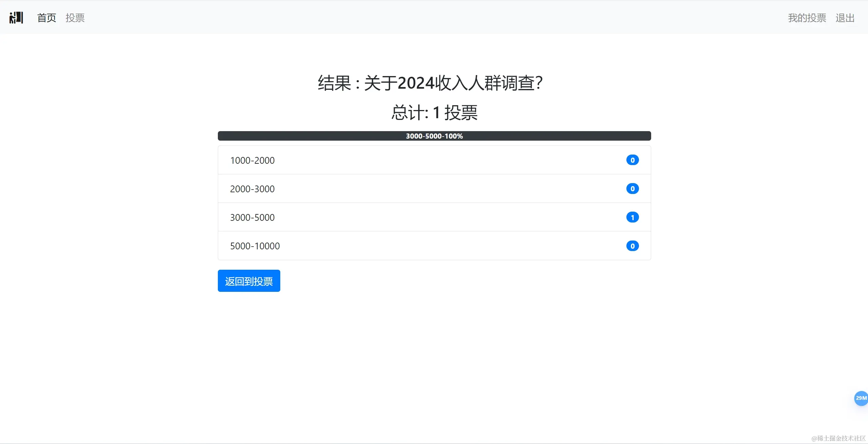Click the blue 29M floating badge
The image size is (868, 444).
tap(861, 398)
